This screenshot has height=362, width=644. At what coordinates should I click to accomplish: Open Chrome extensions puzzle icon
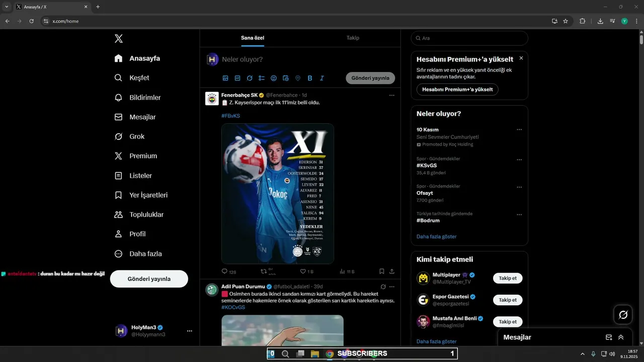tap(583, 21)
